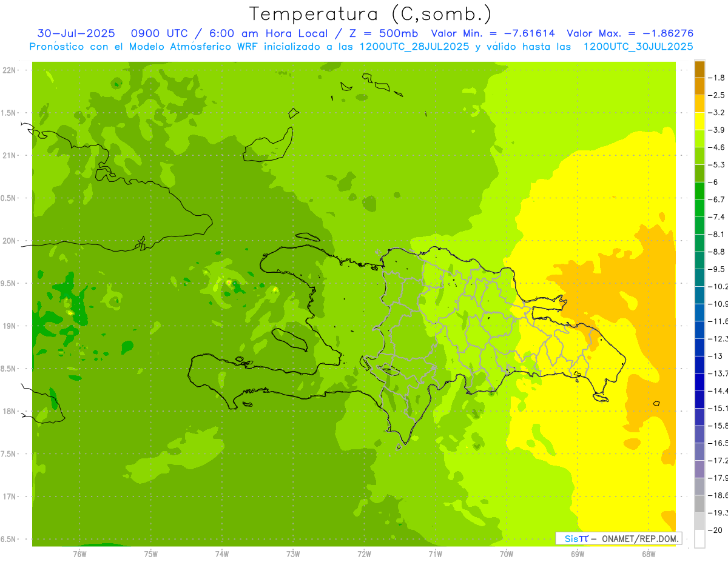Click the 75W longitude axis label

(x=151, y=554)
